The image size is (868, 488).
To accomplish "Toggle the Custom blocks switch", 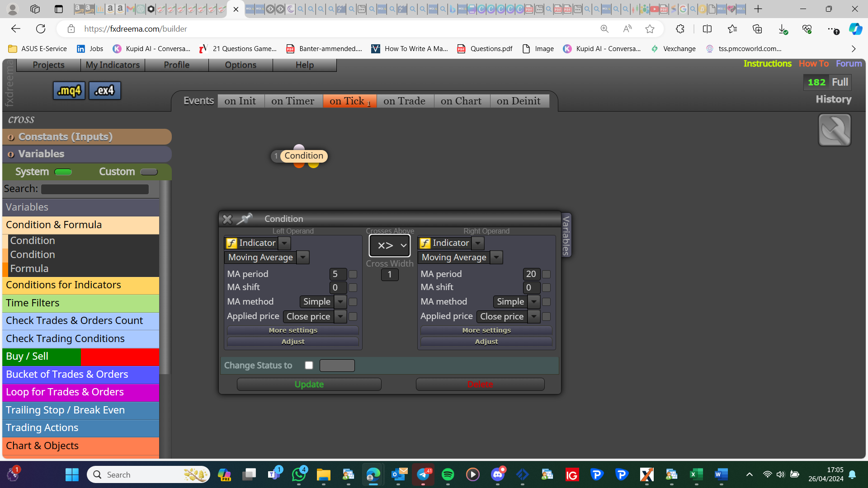I will [x=149, y=172].
